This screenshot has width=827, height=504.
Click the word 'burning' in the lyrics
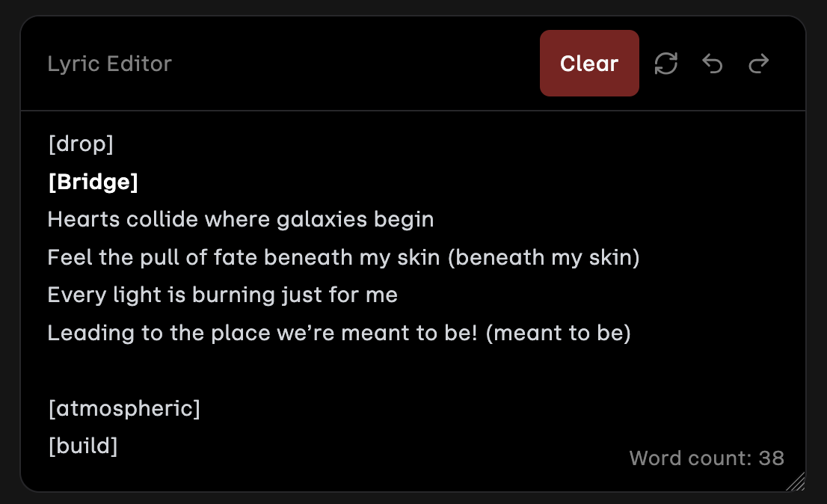pos(228,295)
